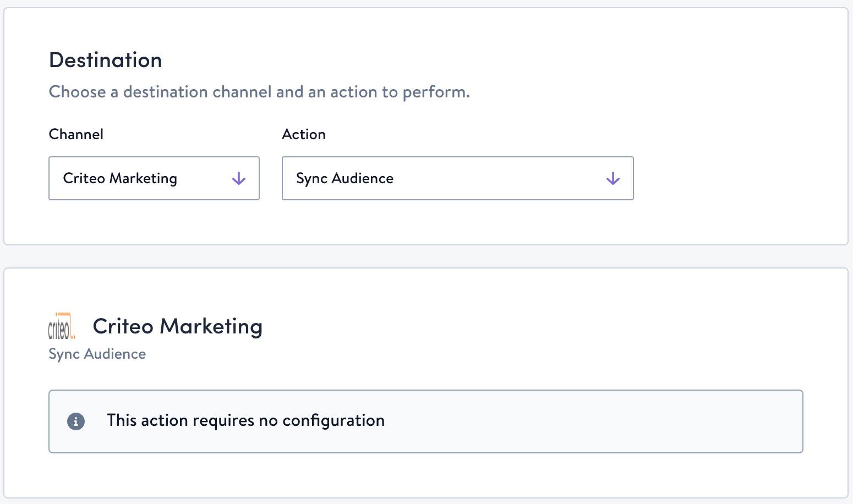Click the Channel field label

pos(76,134)
